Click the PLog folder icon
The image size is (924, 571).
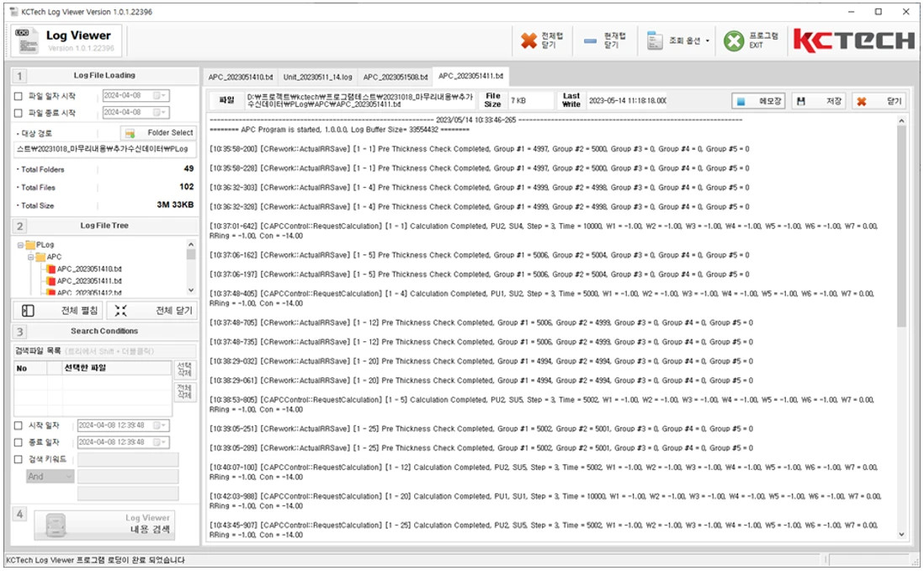pos(30,245)
